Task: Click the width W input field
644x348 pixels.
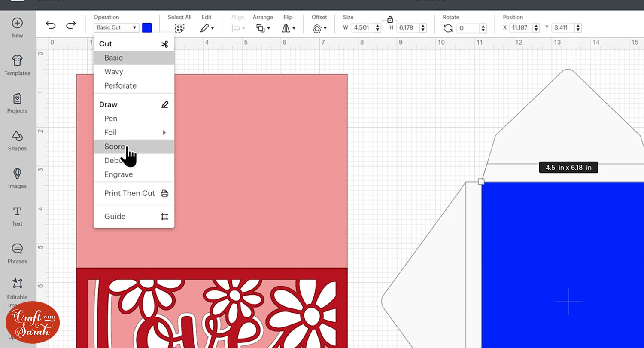Action: coord(362,27)
